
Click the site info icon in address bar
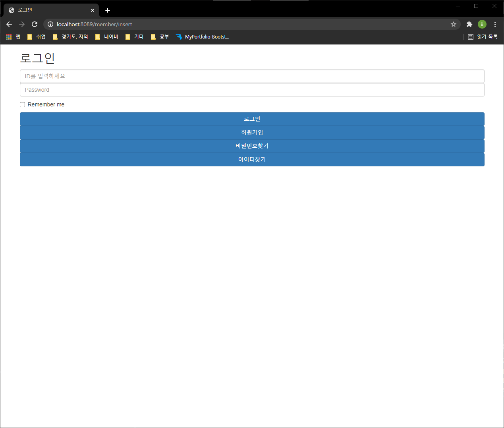click(50, 24)
